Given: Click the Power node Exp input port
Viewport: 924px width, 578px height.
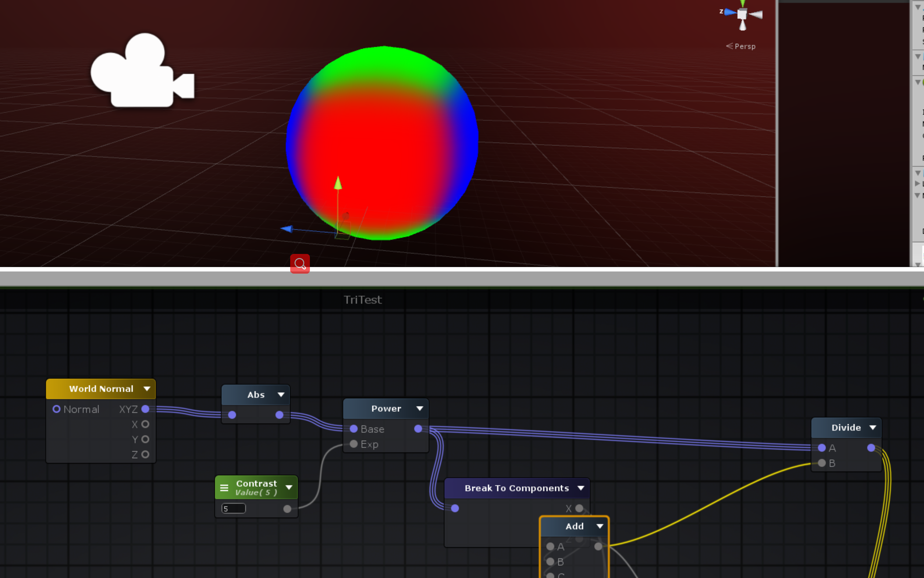Looking at the screenshot, I should click(x=354, y=444).
